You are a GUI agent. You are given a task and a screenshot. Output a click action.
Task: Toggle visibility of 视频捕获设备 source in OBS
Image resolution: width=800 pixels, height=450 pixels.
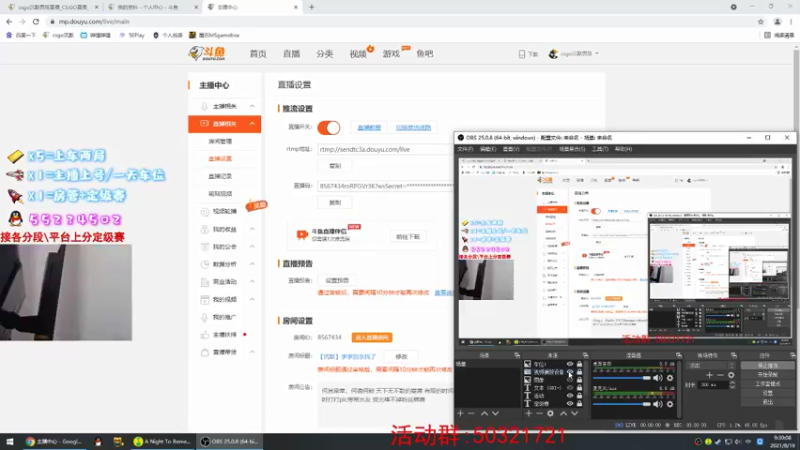(x=570, y=372)
